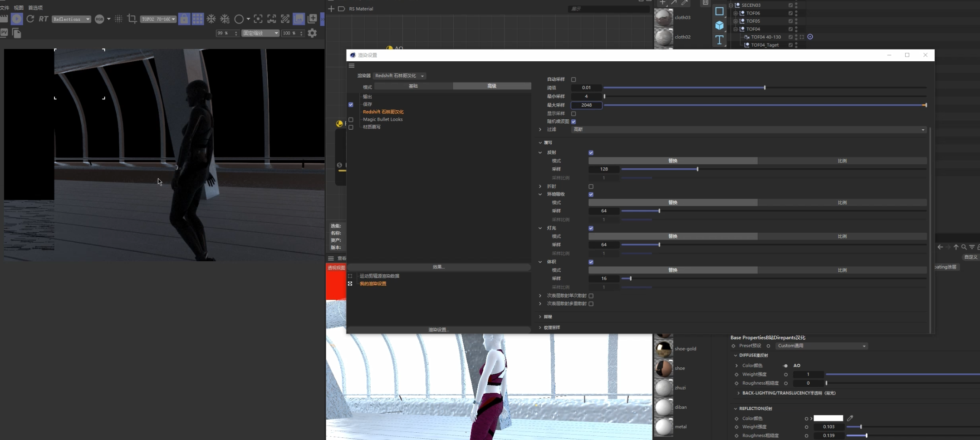
Task: Toggle the dotted bucket pattern icon
Action: pyautogui.click(x=118, y=19)
